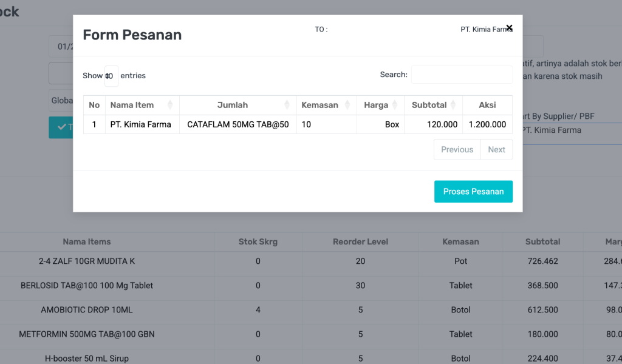Close the Form Pesanan dialog
This screenshot has height=364, width=622.
[x=509, y=27]
